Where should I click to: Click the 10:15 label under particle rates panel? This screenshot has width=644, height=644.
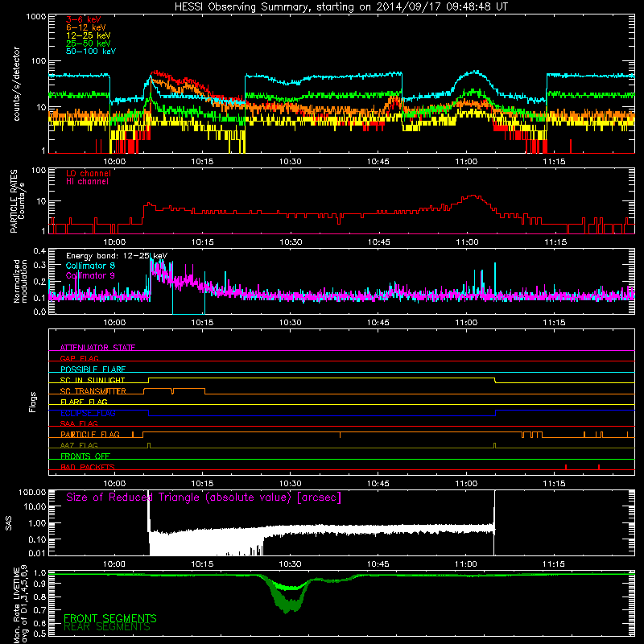click(203, 242)
